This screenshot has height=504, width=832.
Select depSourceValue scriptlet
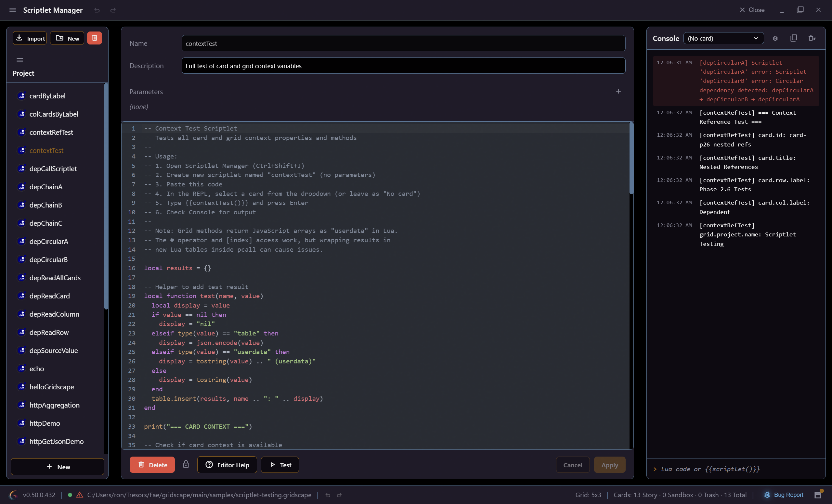[53, 350]
